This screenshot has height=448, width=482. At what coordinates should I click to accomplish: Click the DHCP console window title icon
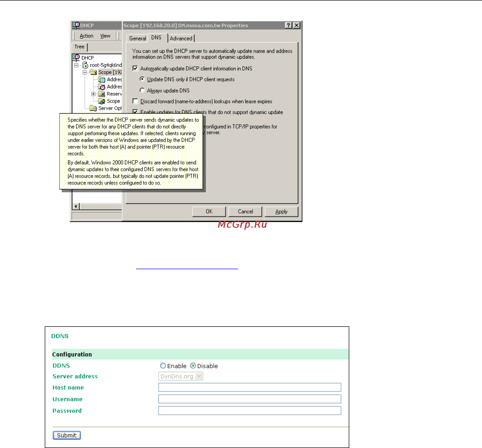[76, 25]
